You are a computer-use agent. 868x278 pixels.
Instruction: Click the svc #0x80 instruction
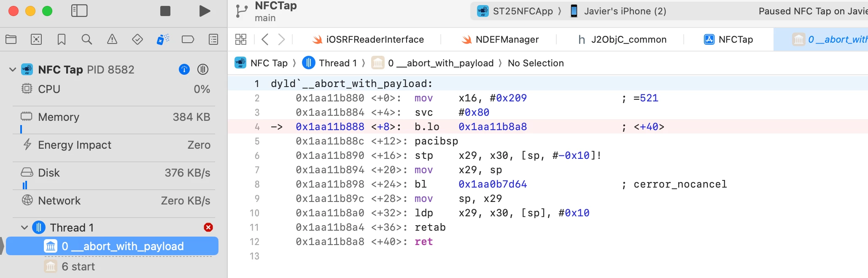pyautogui.click(x=452, y=112)
